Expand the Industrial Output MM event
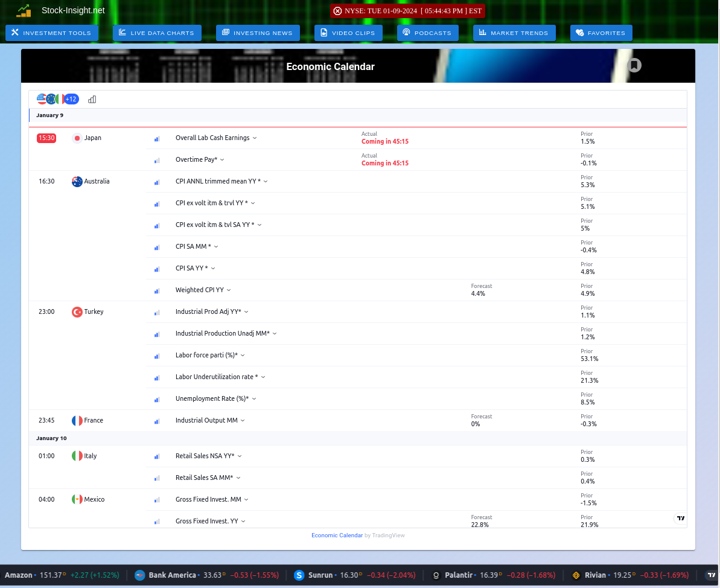Image resolution: width=720 pixels, height=588 pixels. (243, 420)
